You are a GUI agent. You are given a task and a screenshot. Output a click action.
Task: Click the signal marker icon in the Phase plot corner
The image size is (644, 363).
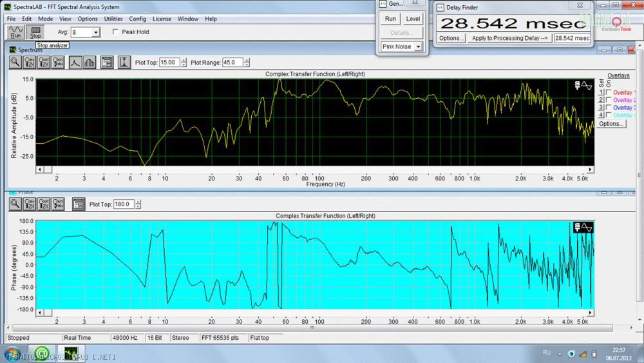[x=583, y=228]
